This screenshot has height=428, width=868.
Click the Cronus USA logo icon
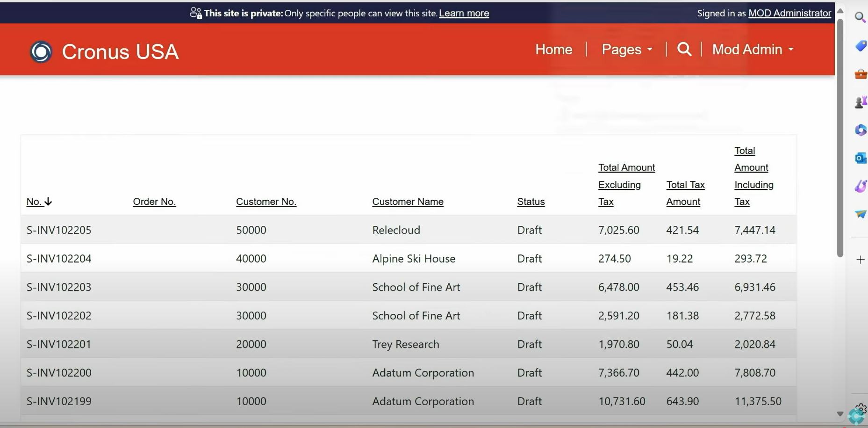(41, 51)
